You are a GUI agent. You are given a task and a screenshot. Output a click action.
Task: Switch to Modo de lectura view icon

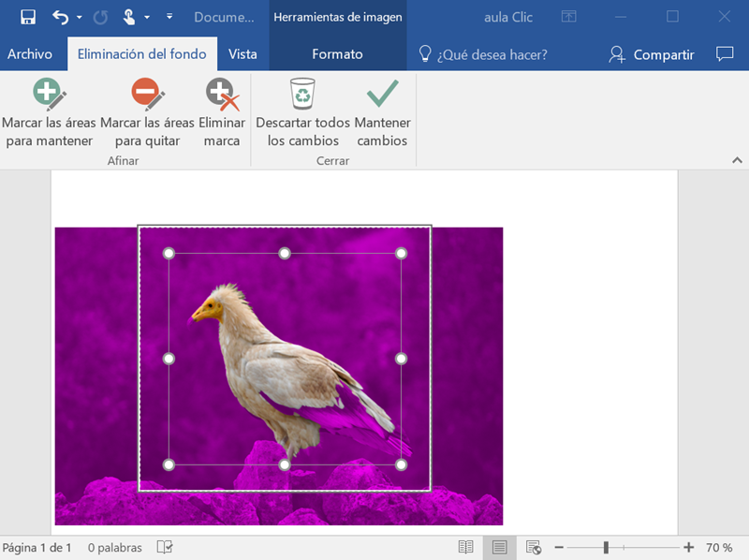click(x=466, y=547)
